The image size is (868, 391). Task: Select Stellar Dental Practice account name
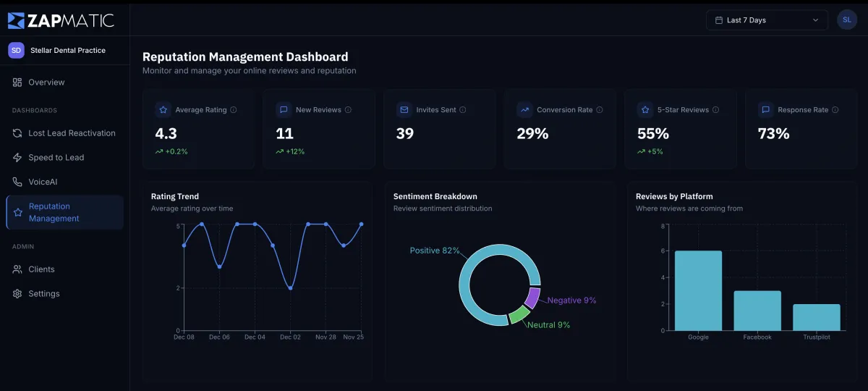click(68, 51)
